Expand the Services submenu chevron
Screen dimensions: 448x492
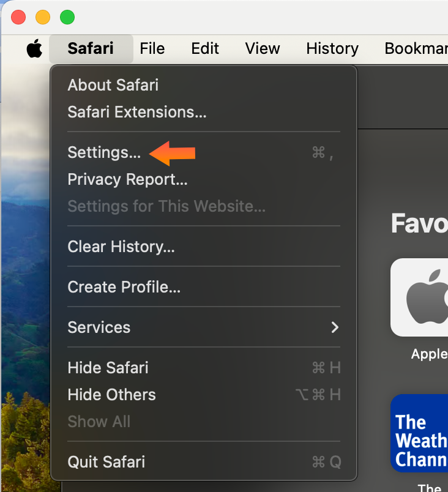335,327
